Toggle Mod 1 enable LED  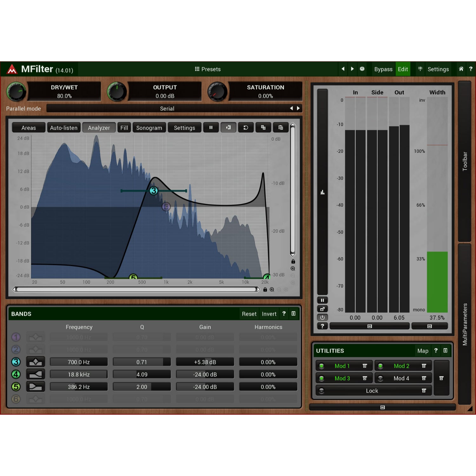[321, 366]
